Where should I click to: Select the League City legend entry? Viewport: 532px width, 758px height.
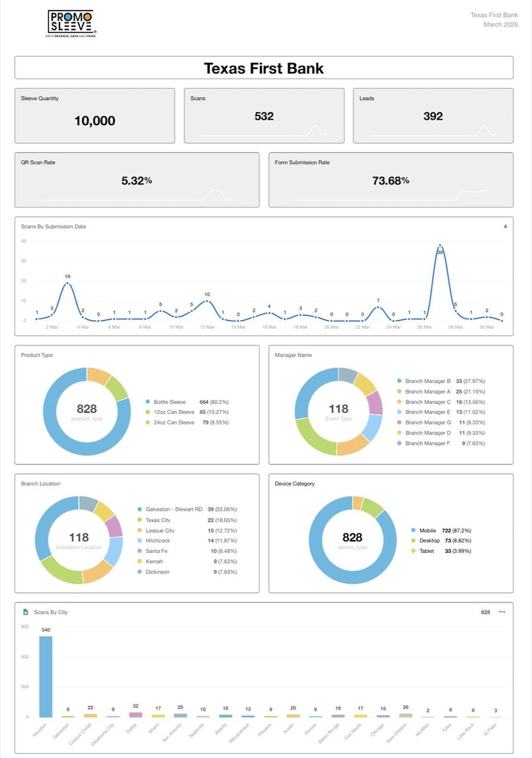pos(187,530)
